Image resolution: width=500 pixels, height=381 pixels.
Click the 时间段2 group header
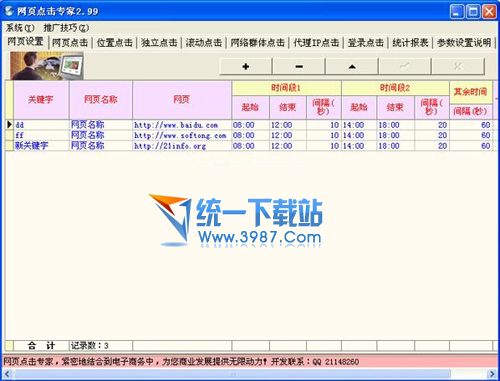click(395, 88)
